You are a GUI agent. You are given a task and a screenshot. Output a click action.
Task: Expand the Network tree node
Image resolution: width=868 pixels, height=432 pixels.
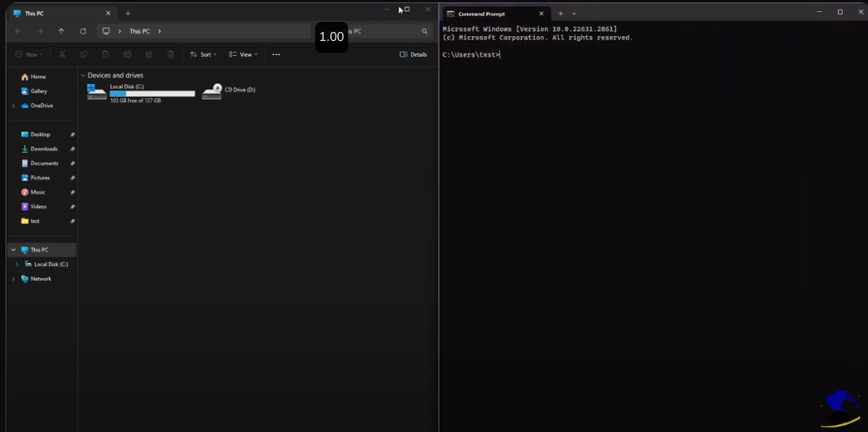[x=13, y=279]
